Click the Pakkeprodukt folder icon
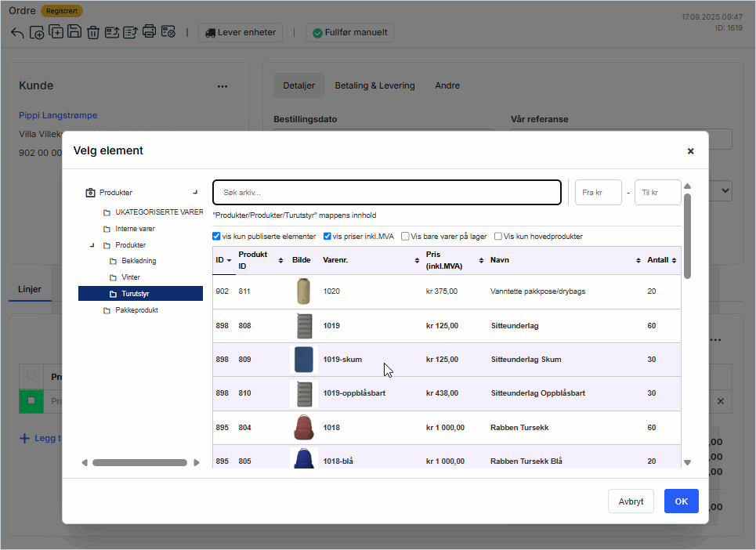This screenshot has height=550, width=756. tap(107, 310)
